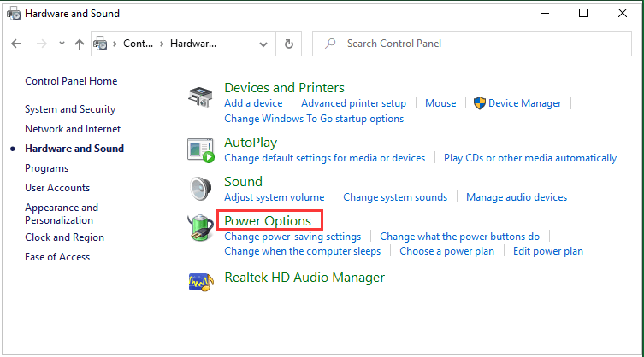Open the Recent locations dropdown arrow
Viewport: 644px width, 357px height.
62,43
